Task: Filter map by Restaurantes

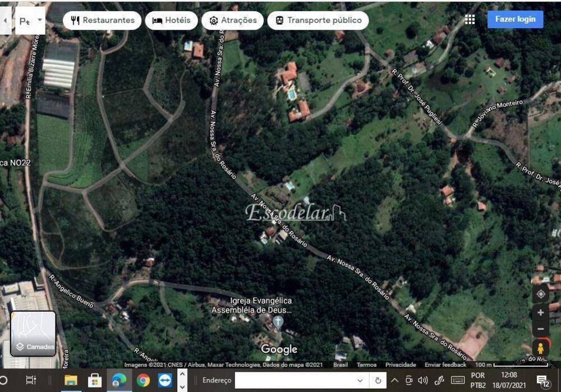Action: coord(102,20)
